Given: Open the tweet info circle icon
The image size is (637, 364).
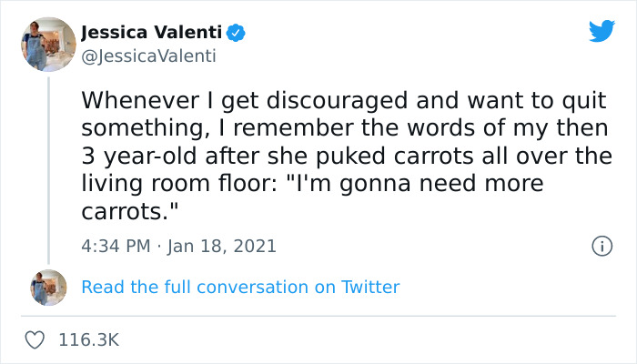Looking at the screenshot, I should 601,246.
